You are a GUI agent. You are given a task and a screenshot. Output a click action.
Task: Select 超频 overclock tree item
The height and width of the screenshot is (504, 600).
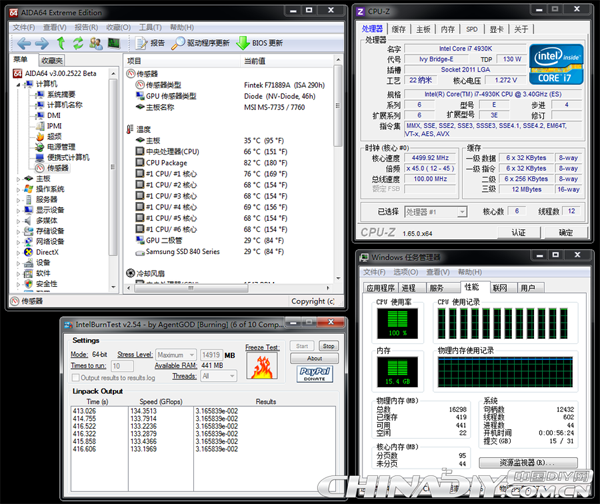[49, 136]
